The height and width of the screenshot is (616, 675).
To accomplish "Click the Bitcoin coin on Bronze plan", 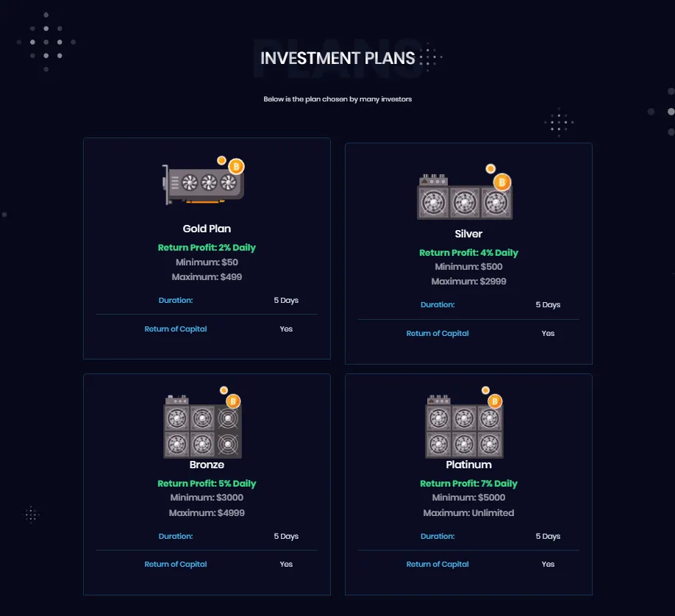I will pyautogui.click(x=233, y=401).
